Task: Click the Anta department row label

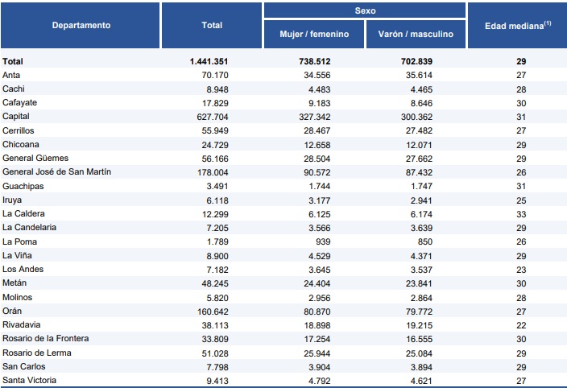Action: [x=12, y=75]
